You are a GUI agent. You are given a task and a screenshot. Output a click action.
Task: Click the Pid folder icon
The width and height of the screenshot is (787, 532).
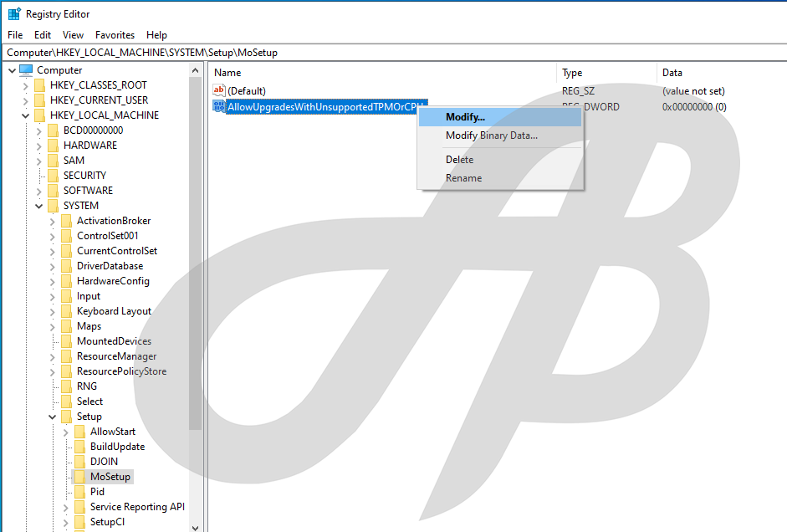click(x=80, y=492)
